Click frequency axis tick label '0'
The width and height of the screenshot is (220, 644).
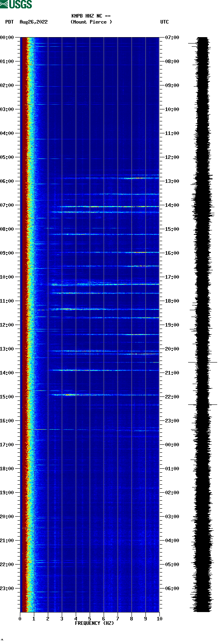[x=20, y=619]
